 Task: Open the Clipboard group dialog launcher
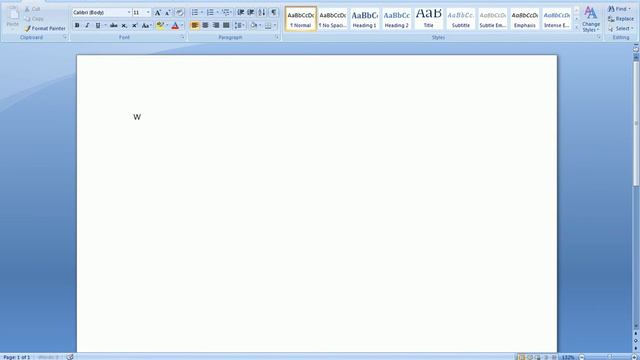tap(64, 37)
